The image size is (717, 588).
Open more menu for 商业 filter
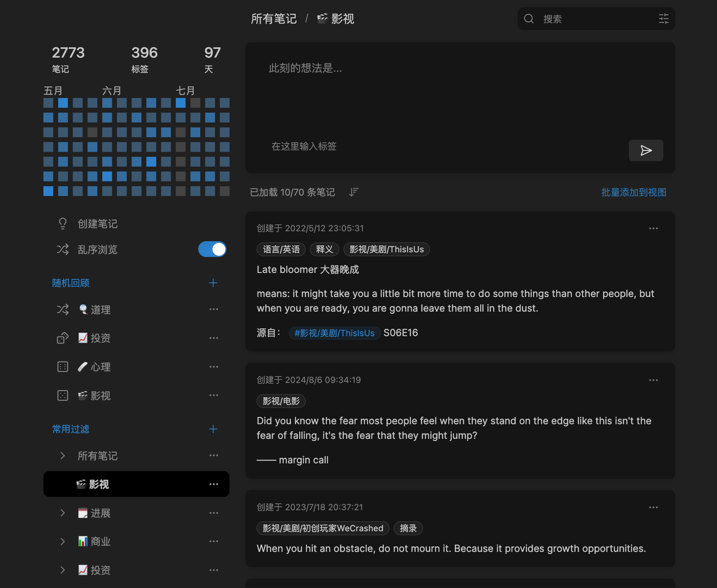click(x=214, y=542)
